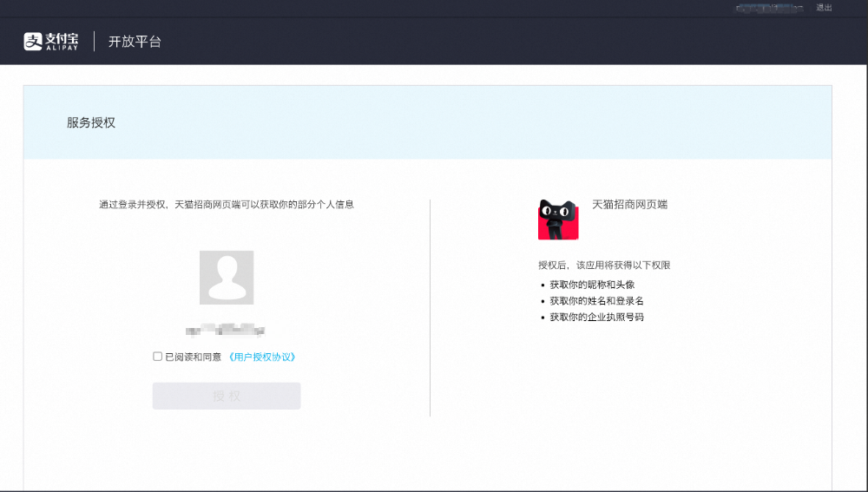Open the 《用户授权协议》 link
This screenshot has width=868, height=492.
point(267,357)
